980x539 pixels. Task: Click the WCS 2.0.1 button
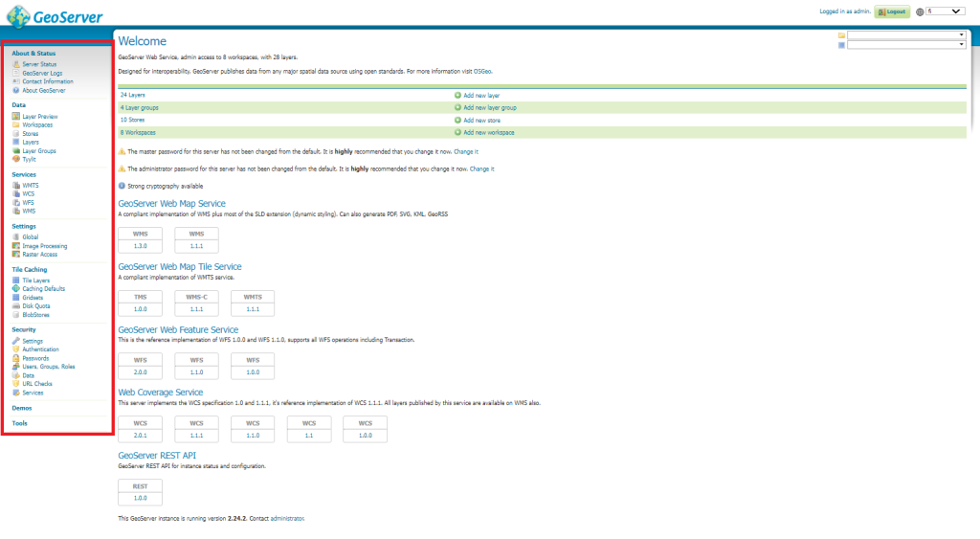pos(140,430)
